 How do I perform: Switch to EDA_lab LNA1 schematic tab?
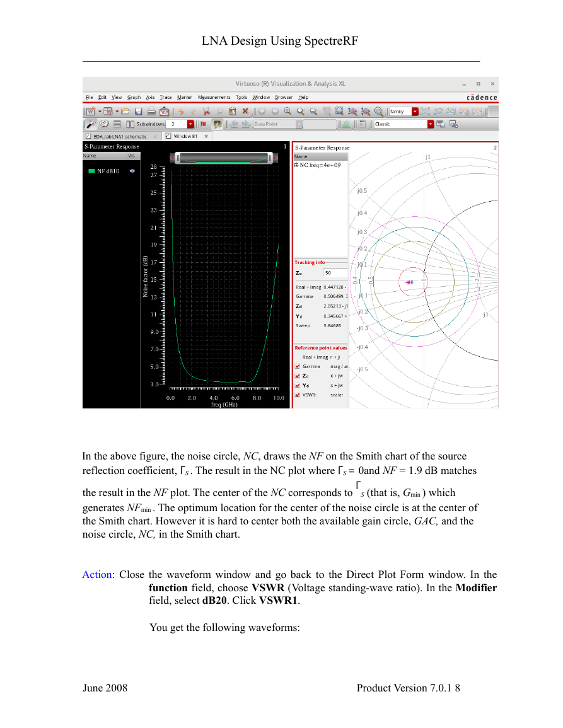tap(120, 137)
